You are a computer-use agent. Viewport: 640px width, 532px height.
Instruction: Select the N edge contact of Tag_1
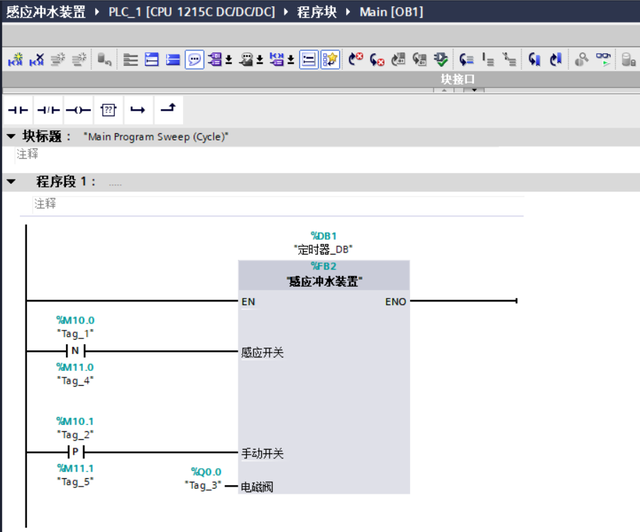pyautogui.click(x=76, y=350)
